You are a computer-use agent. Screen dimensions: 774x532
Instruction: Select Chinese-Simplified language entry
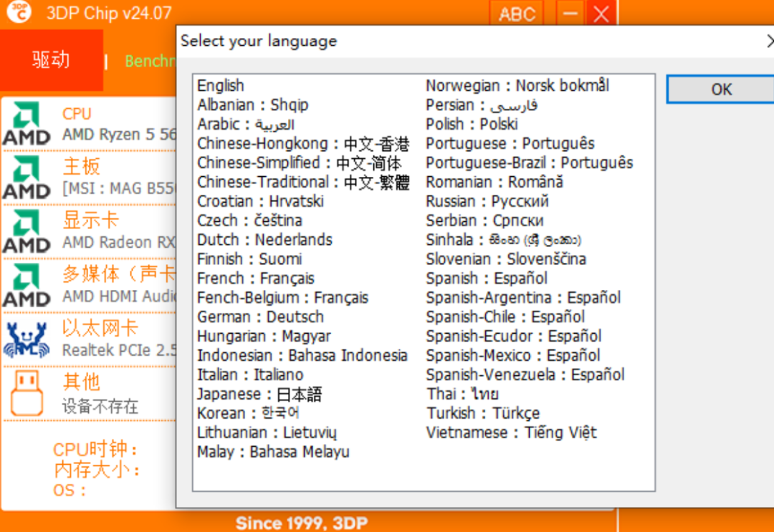pos(299,163)
